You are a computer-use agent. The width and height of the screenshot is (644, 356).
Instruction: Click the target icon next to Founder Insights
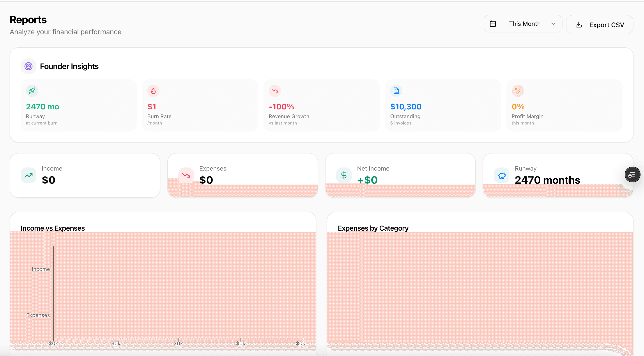pyautogui.click(x=28, y=66)
